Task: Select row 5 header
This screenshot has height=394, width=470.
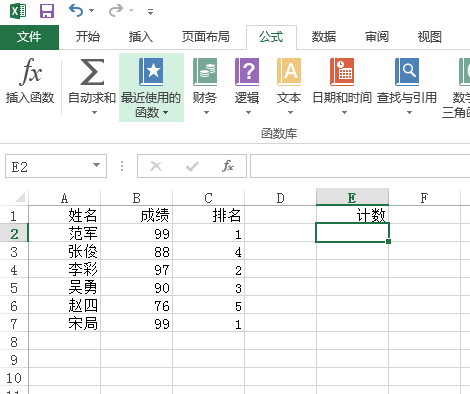Action: tap(14, 287)
